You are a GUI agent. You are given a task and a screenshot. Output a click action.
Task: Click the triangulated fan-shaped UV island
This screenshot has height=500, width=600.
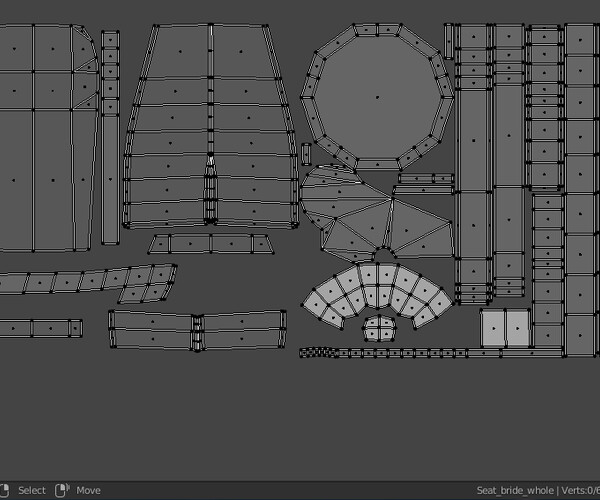(377, 214)
